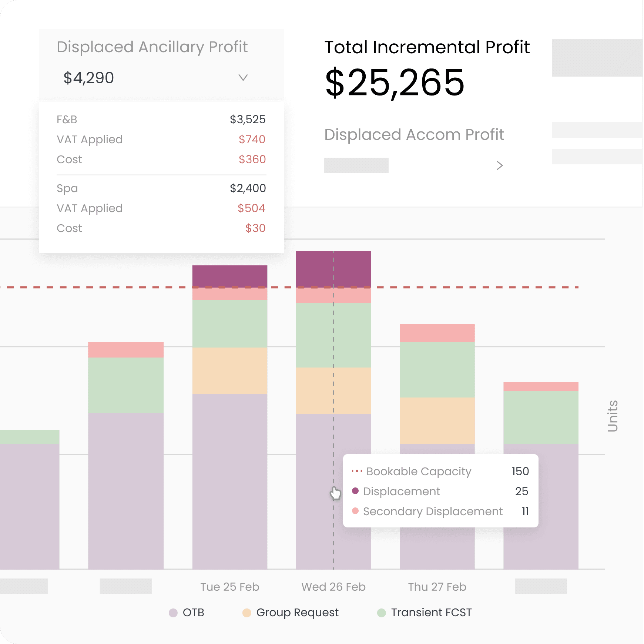Toggle the OTB series visibility in legend
The image size is (644, 644).
tap(192, 613)
